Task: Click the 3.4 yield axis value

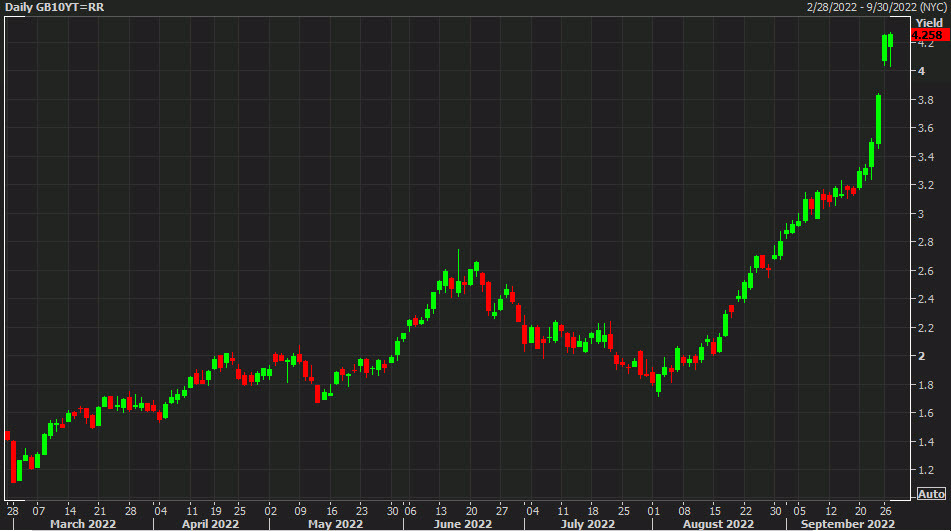Action: point(926,157)
